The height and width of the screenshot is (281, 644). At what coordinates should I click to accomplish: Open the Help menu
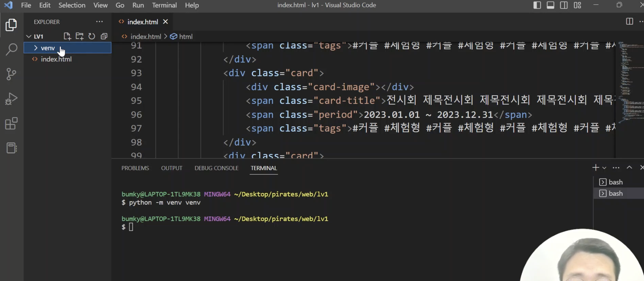tap(192, 5)
